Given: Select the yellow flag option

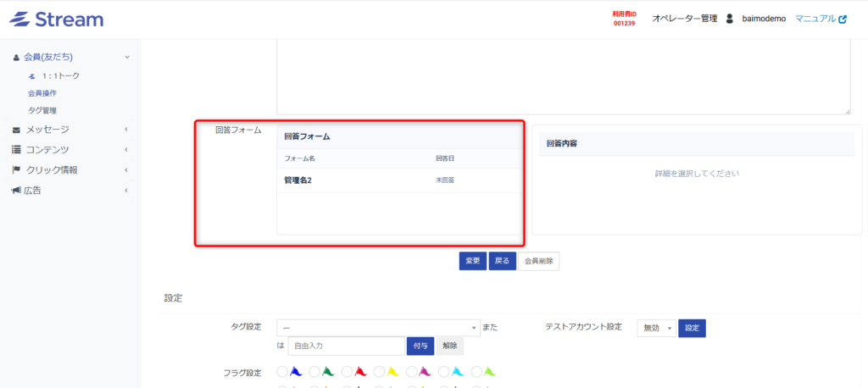Looking at the screenshot, I should (x=380, y=371).
